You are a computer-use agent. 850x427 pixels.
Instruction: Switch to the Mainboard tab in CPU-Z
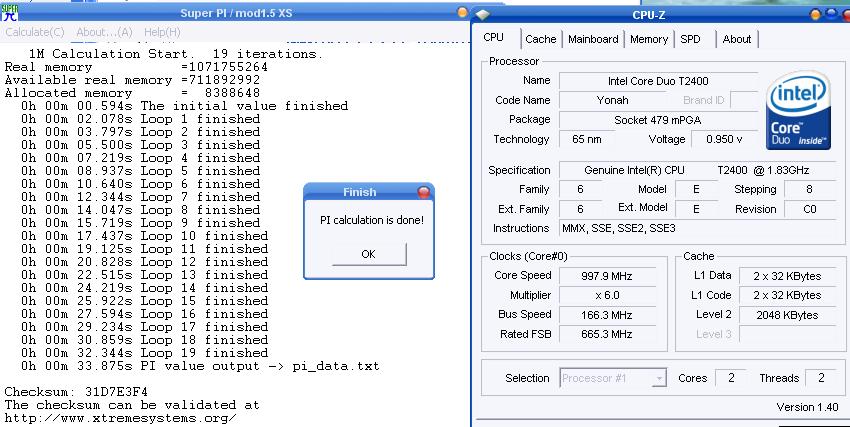(x=593, y=39)
